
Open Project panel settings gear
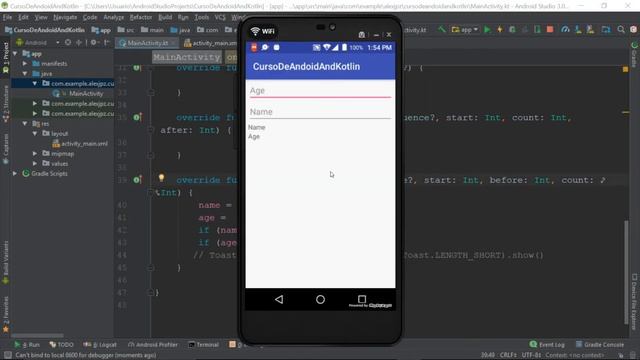click(x=93, y=42)
